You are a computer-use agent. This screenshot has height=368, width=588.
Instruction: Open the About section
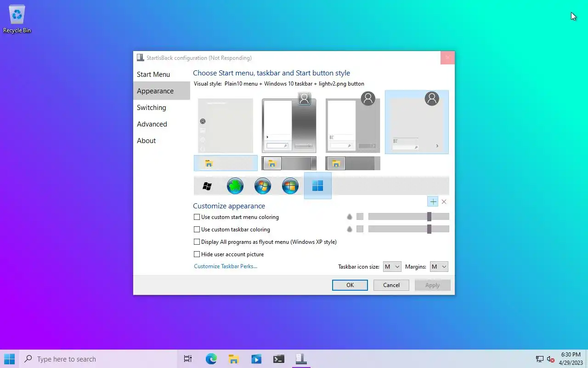(162, 140)
